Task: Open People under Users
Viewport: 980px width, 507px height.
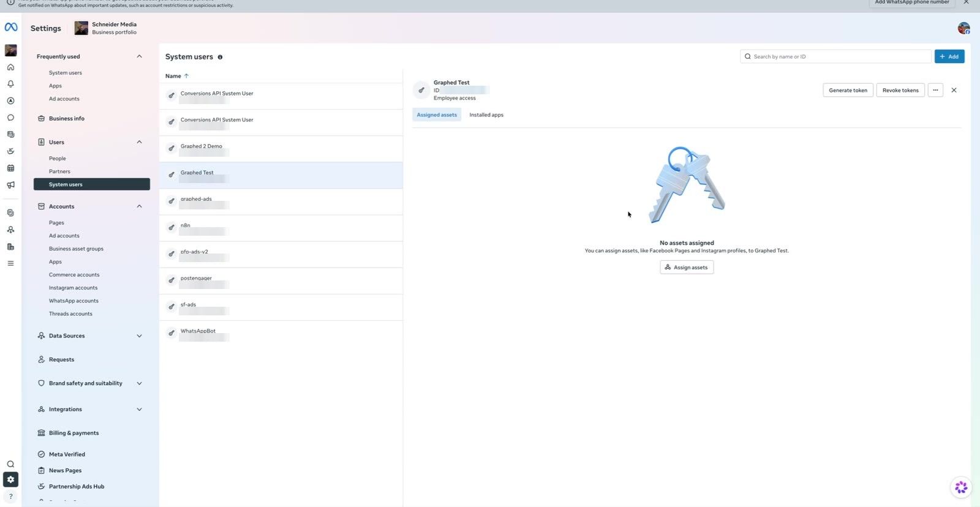Action: [x=58, y=159]
